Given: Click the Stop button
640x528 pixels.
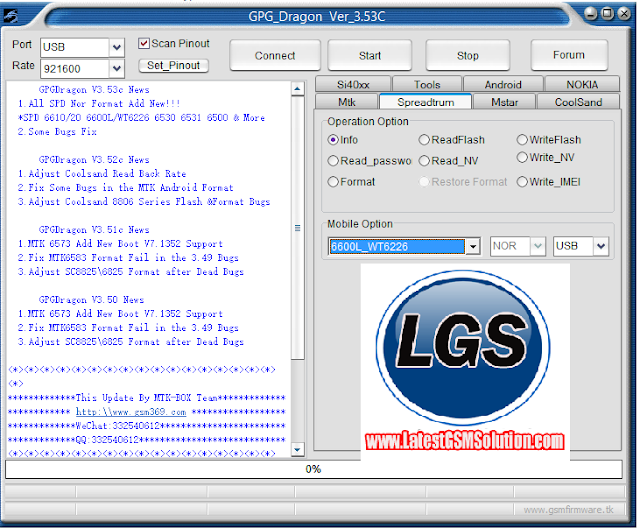Looking at the screenshot, I should point(468,55).
